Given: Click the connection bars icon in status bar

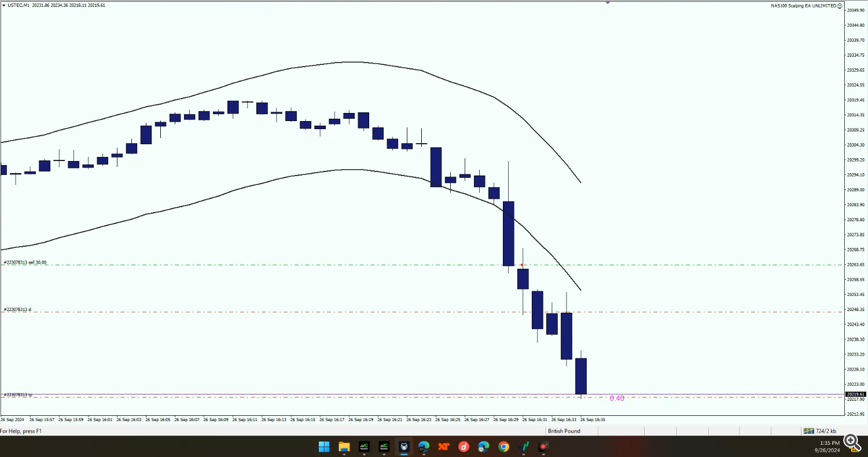Looking at the screenshot, I should pos(808,431).
